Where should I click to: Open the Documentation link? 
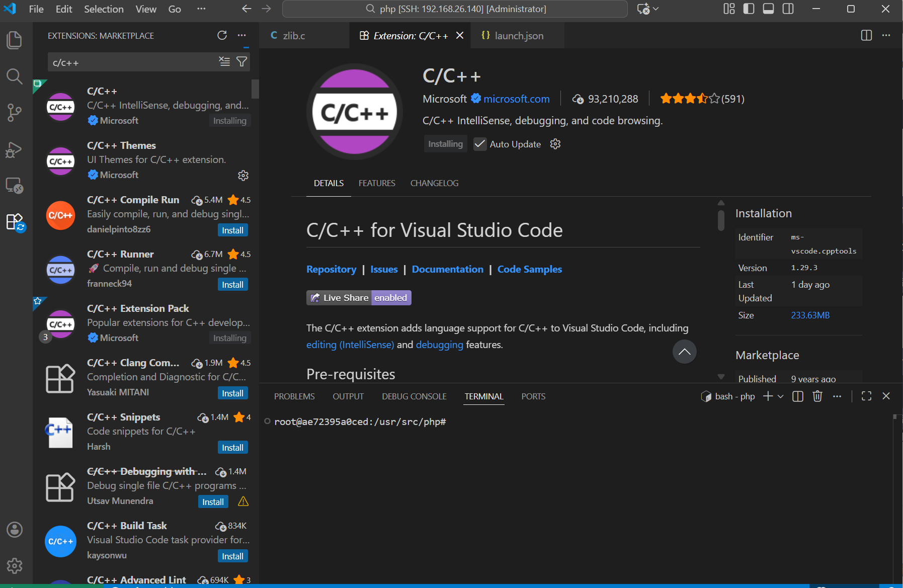(448, 269)
